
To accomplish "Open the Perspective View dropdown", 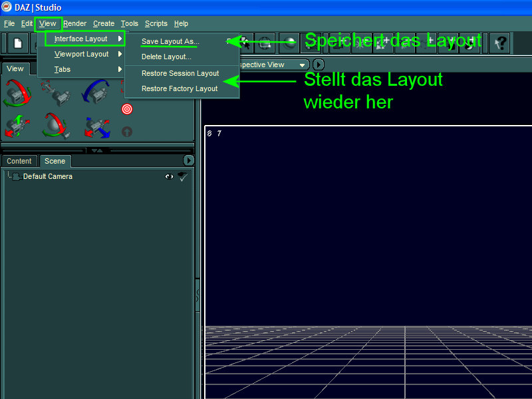I will pyautogui.click(x=273, y=65).
